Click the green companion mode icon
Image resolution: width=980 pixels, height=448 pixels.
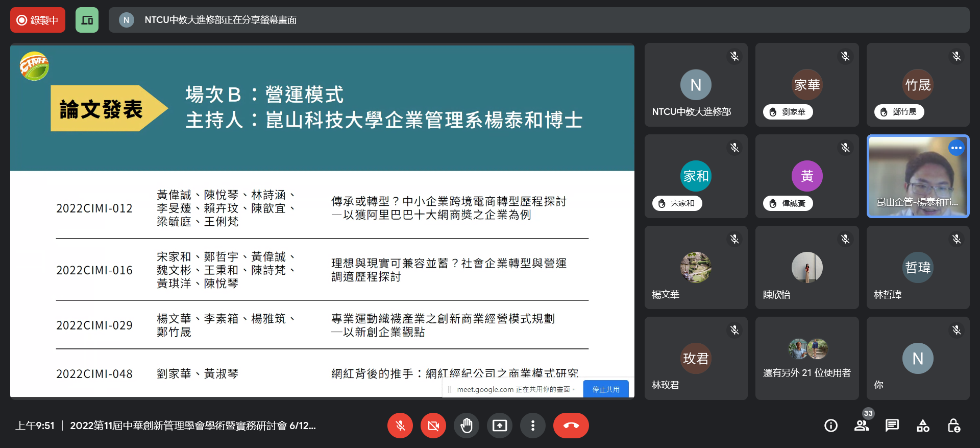tap(87, 20)
